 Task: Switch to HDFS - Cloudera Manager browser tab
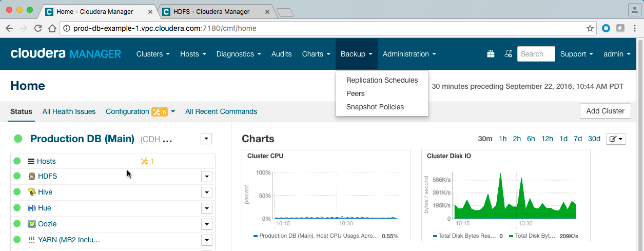click(x=216, y=11)
